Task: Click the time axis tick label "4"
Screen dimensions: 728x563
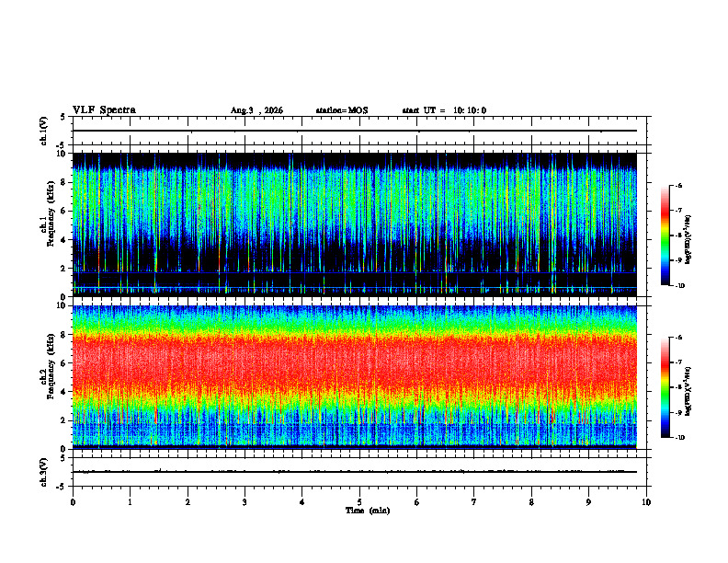Action: point(302,502)
